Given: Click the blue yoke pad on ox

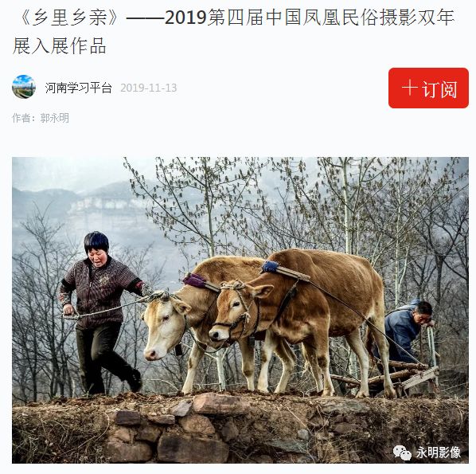Looking at the screenshot, I should tap(270, 267).
